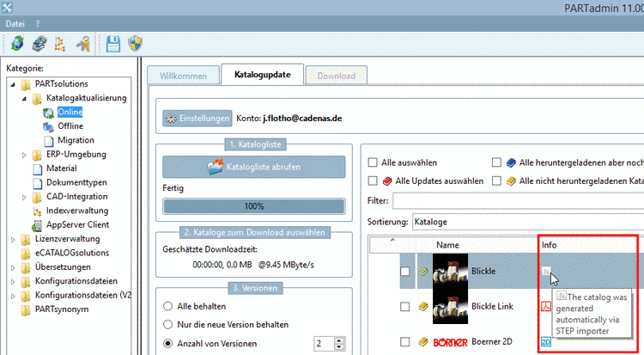The width and height of the screenshot is (644, 355).
Task: Tick the checkbox in the Boerner 2D row
Action: coord(405,342)
